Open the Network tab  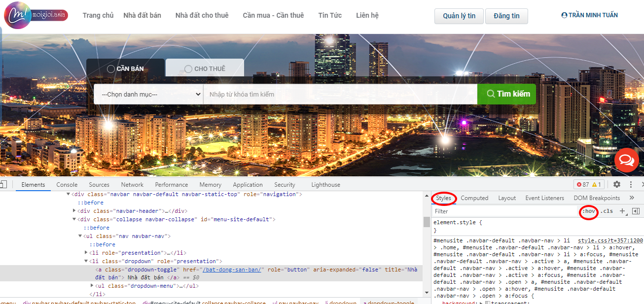(132, 185)
